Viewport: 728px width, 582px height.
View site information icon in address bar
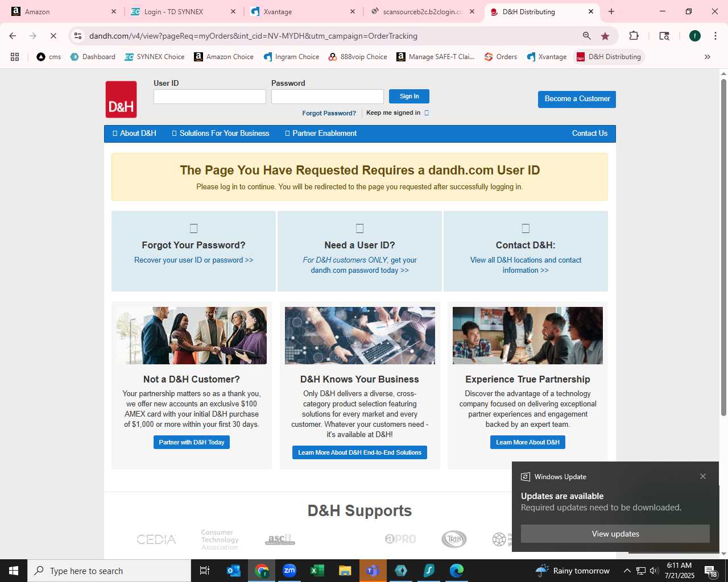78,36
